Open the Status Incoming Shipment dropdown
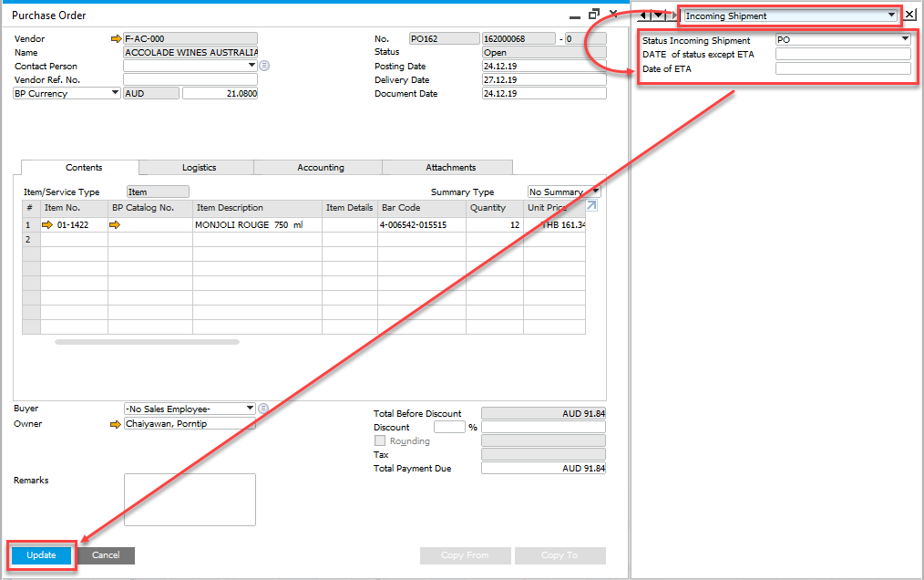Image resolution: width=924 pixels, height=580 pixels. tap(905, 39)
